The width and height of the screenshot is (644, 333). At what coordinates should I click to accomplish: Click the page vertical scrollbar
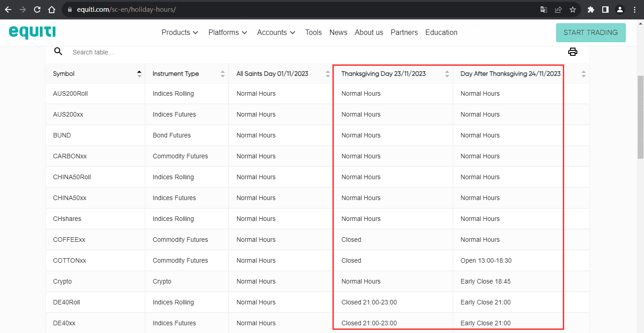click(x=640, y=117)
